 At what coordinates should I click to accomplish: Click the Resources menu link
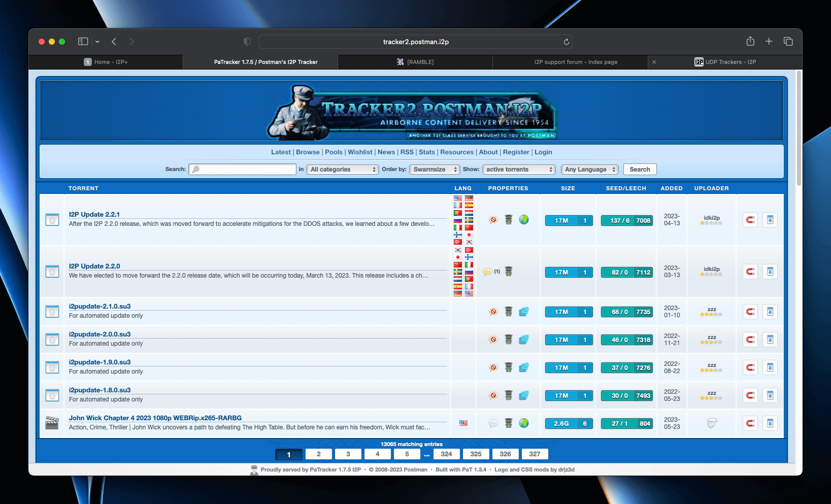click(457, 152)
